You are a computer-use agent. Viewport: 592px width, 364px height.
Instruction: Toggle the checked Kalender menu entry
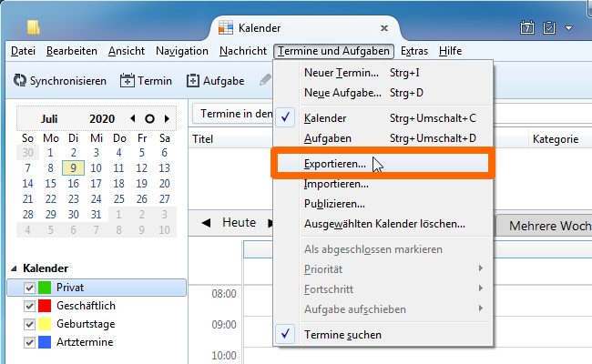click(383, 118)
